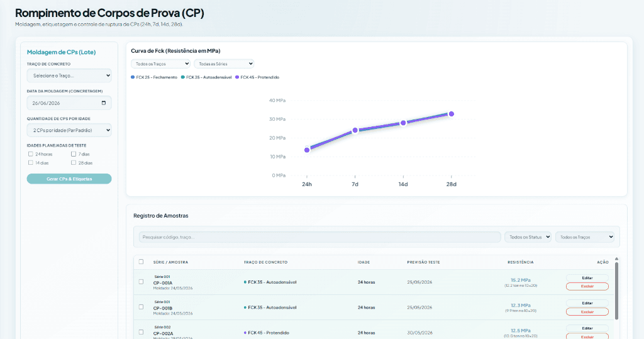
Task: Check the 24 horas test age box
Action: click(30, 154)
